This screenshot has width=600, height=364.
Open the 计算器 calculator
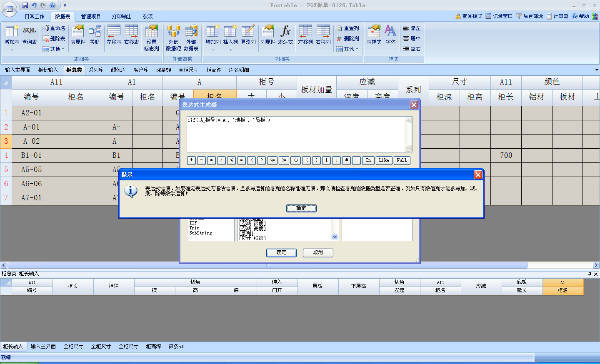pyautogui.click(x=557, y=16)
